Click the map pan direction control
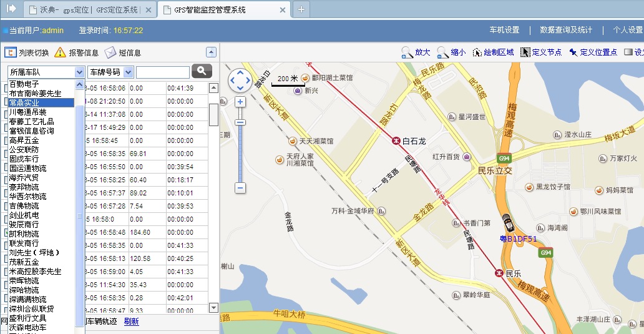The height and width of the screenshot is (334, 644). tap(240, 80)
